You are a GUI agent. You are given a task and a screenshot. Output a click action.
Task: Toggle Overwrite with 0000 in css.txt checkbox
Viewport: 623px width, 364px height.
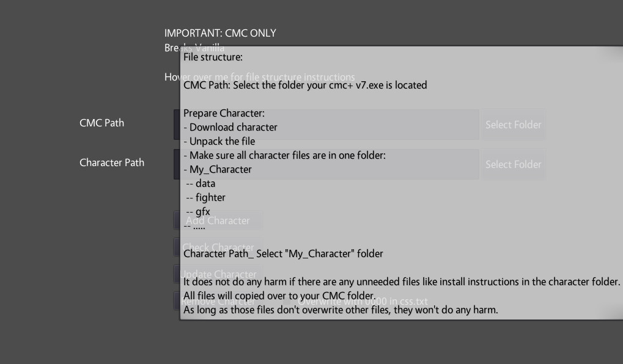point(286,301)
